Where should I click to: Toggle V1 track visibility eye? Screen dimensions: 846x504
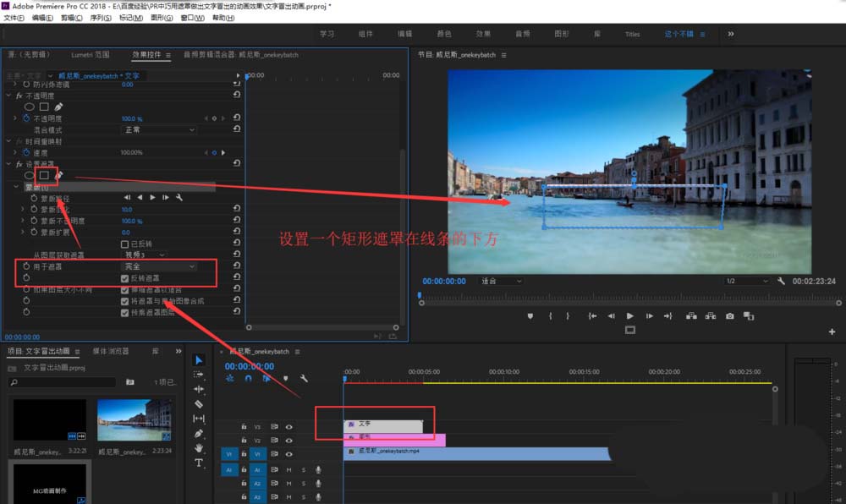click(x=288, y=454)
